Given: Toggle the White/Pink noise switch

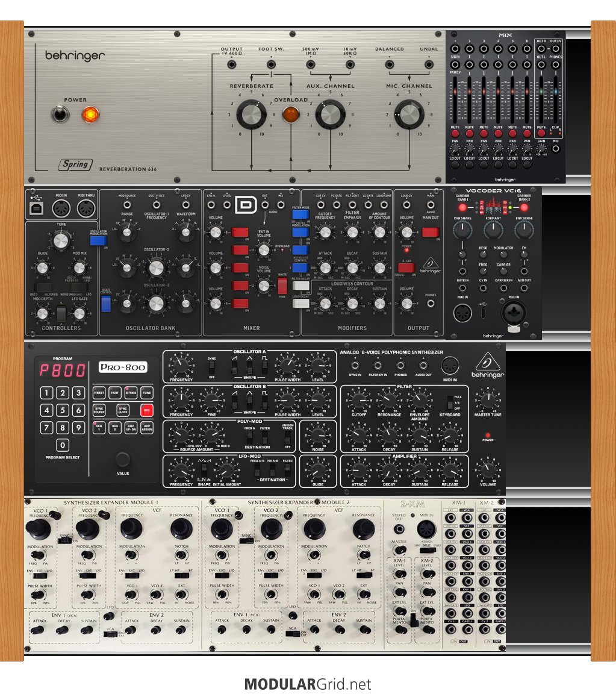Looking at the screenshot, I should pos(282,286).
